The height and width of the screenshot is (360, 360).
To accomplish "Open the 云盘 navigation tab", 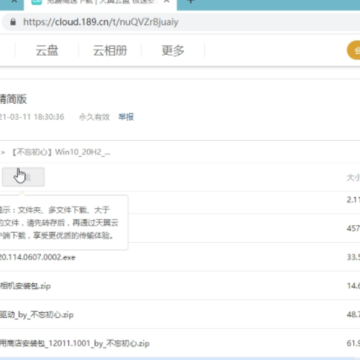I will pyautogui.click(x=47, y=51).
